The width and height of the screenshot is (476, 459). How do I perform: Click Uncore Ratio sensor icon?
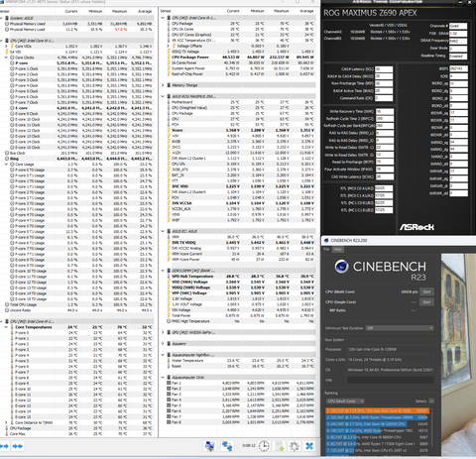[7, 310]
